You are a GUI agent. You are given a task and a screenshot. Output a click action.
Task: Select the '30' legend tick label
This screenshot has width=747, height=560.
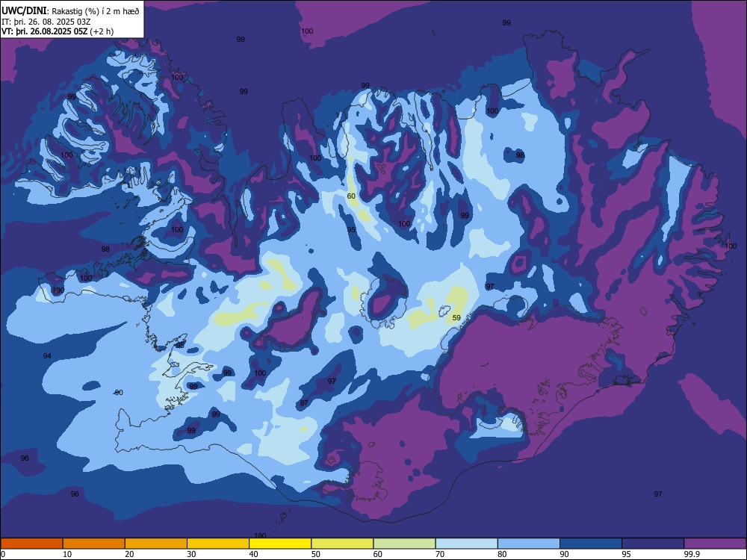[x=191, y=554]
